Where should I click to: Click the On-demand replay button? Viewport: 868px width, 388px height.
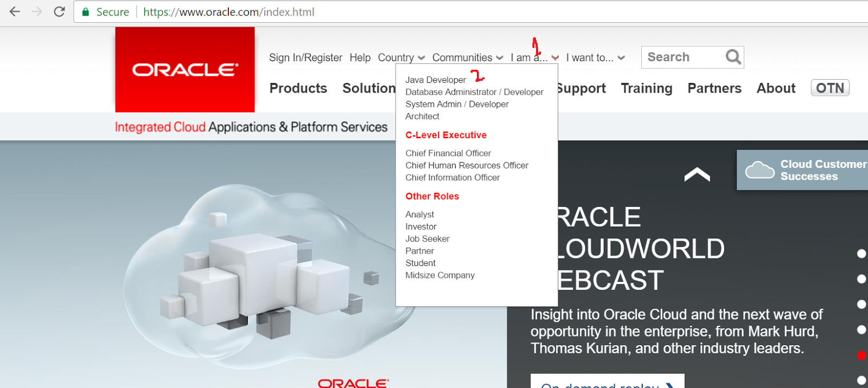pos(607,381)
